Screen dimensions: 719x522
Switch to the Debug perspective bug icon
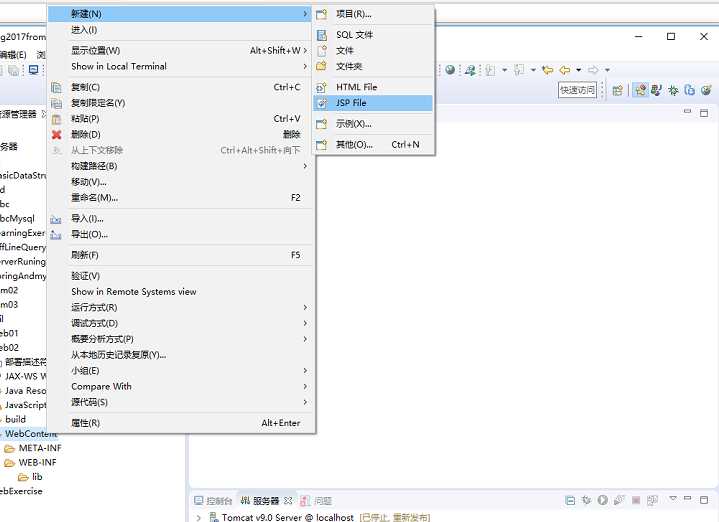(x=673, y=90)
